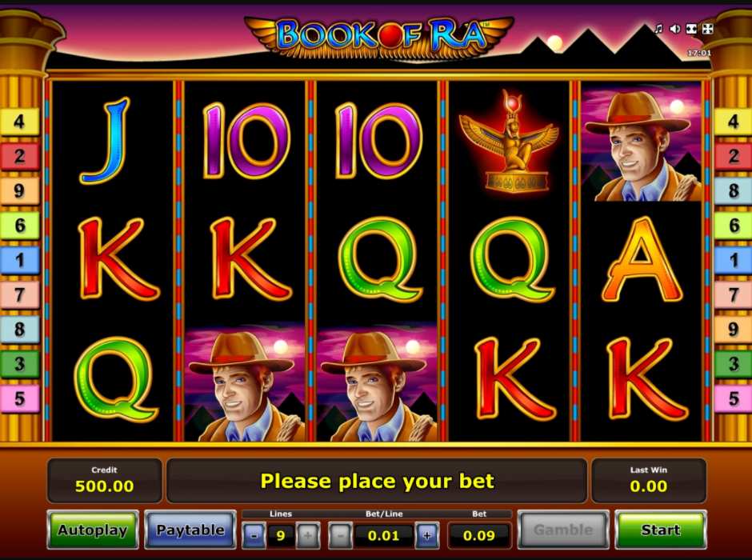Lower Bet/Line with minus button
This screenshot has height=560, width=752.
340,535
